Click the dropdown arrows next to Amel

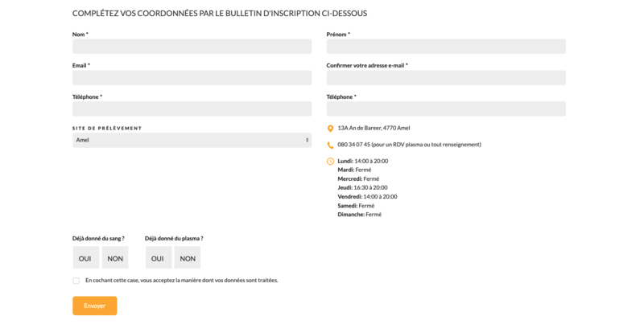click(x=307, y=140)
